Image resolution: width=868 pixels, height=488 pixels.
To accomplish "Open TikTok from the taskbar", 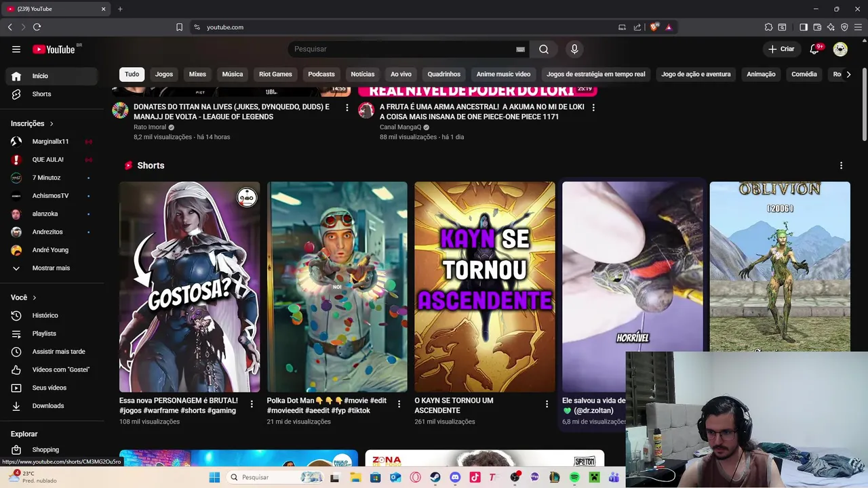I will [475, 477].
